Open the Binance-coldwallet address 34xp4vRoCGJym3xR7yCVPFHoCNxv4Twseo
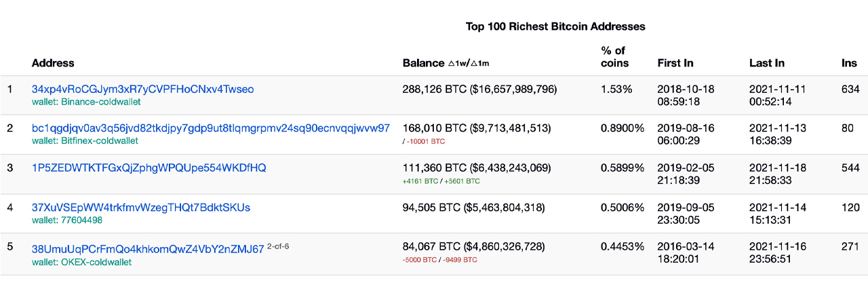Screen dimensions: 868x285 [142, 89]
